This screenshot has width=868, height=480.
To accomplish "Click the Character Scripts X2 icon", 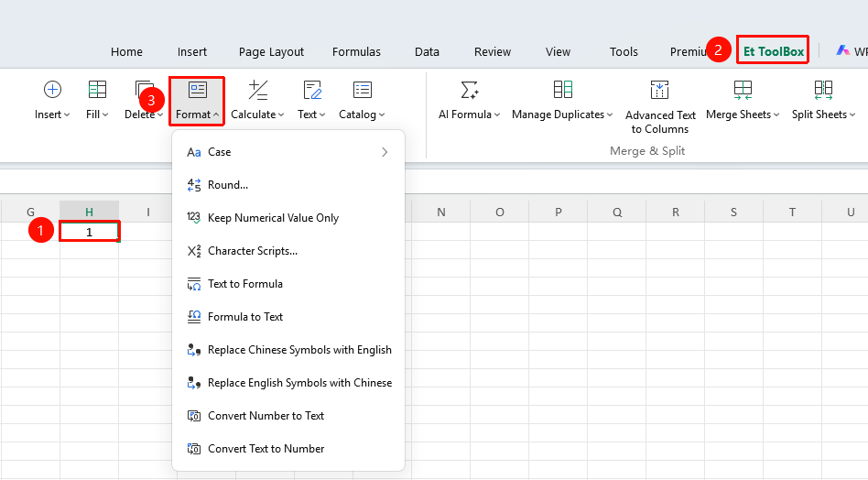I will coord(194,251).
